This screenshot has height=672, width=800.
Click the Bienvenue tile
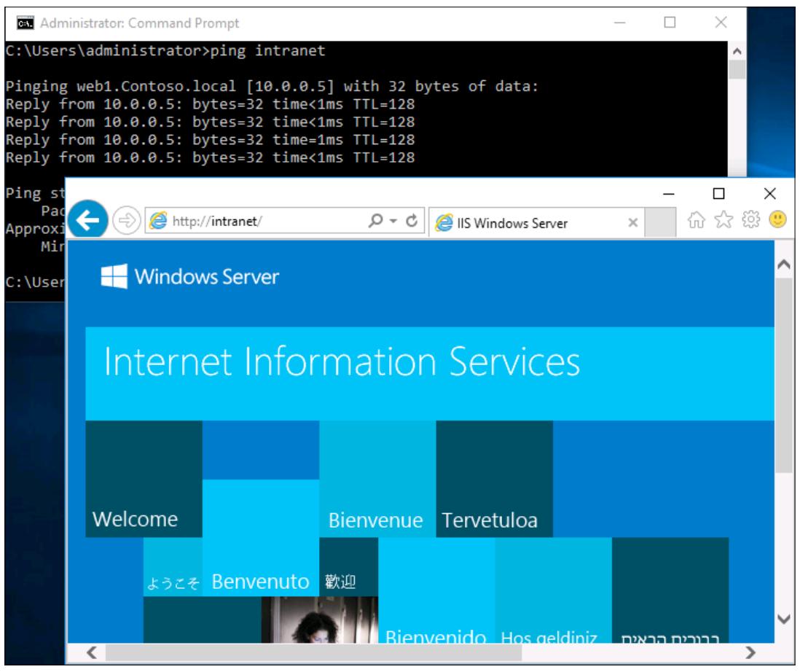(377, 479)
